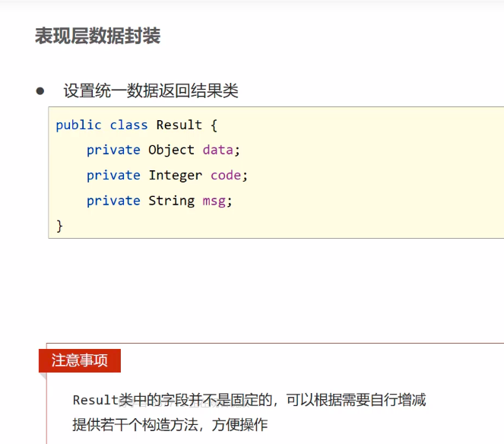Select the Result class name
This screenshot has height=444, width=504.
(179, 125)
